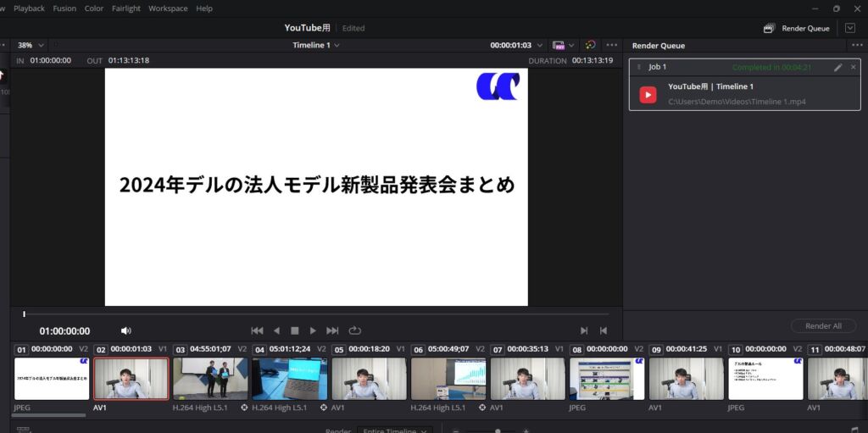Play the timeline in reverse
This screenshot has width=868, height=433.
[276, 330]
